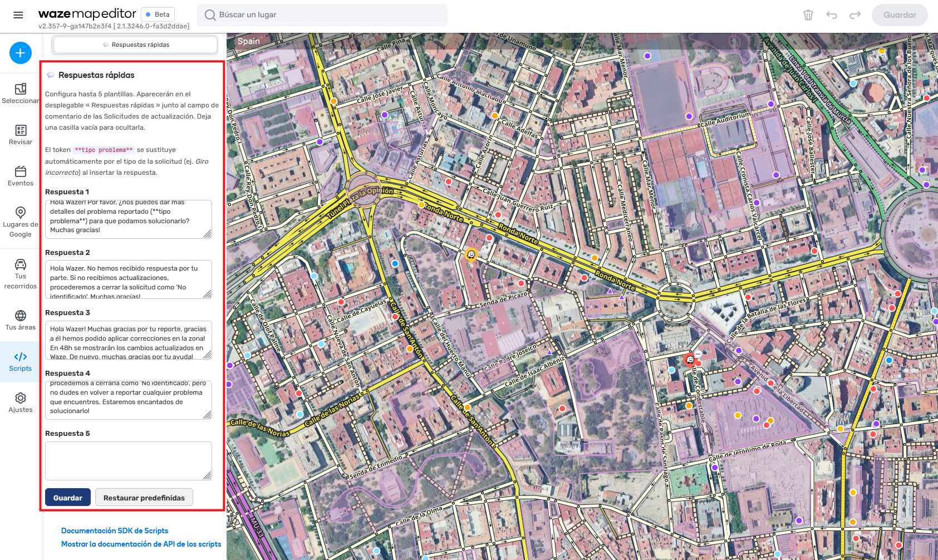This screenshot has height=560, width=938.
Task: Click the top-bar Guardar button
Action: [x=900, y=15]
